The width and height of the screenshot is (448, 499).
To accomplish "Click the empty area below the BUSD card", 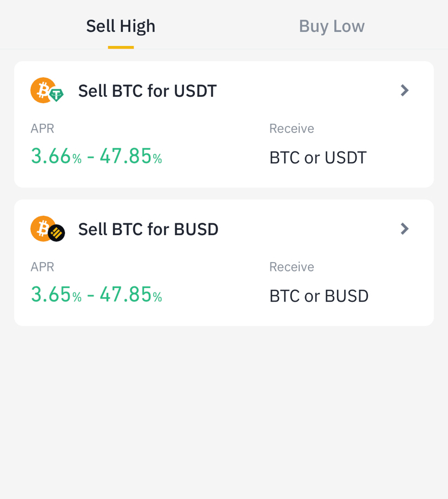I will coord(224,411).
